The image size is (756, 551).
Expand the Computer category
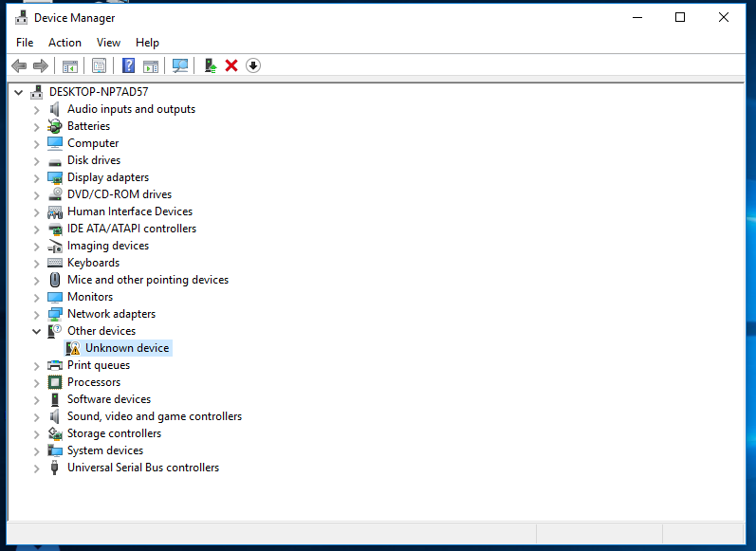click(x=37, y=143)
